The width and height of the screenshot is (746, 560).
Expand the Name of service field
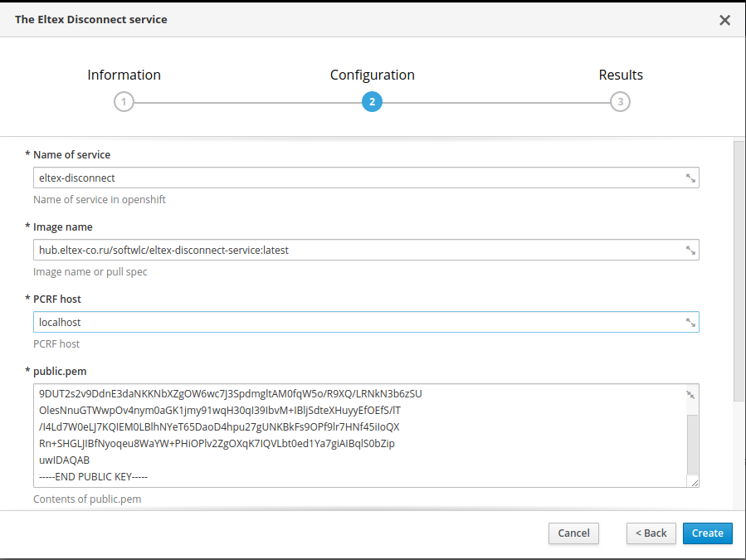pyautogui.click(x=690, y=178)
